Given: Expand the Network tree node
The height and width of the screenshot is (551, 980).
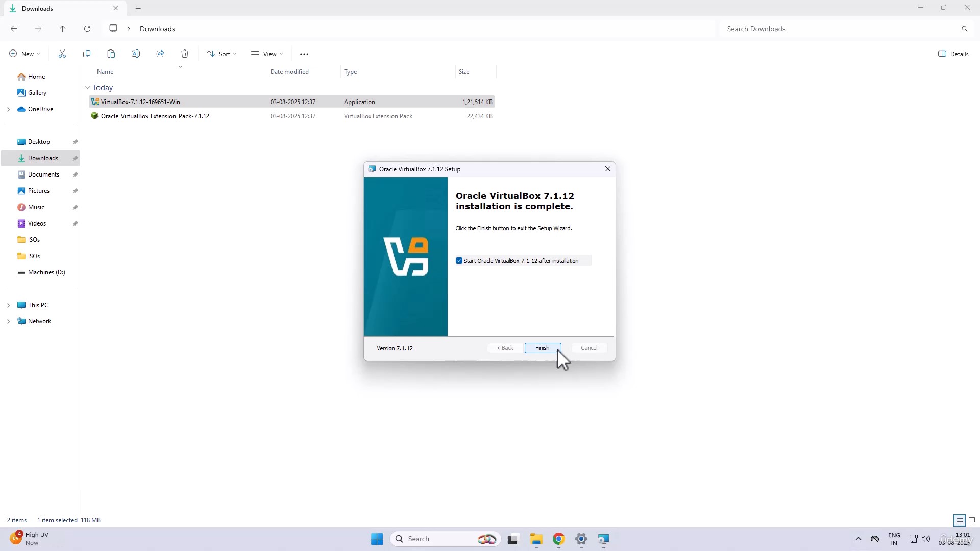Looking at the screenshot, I should (8, 321).
